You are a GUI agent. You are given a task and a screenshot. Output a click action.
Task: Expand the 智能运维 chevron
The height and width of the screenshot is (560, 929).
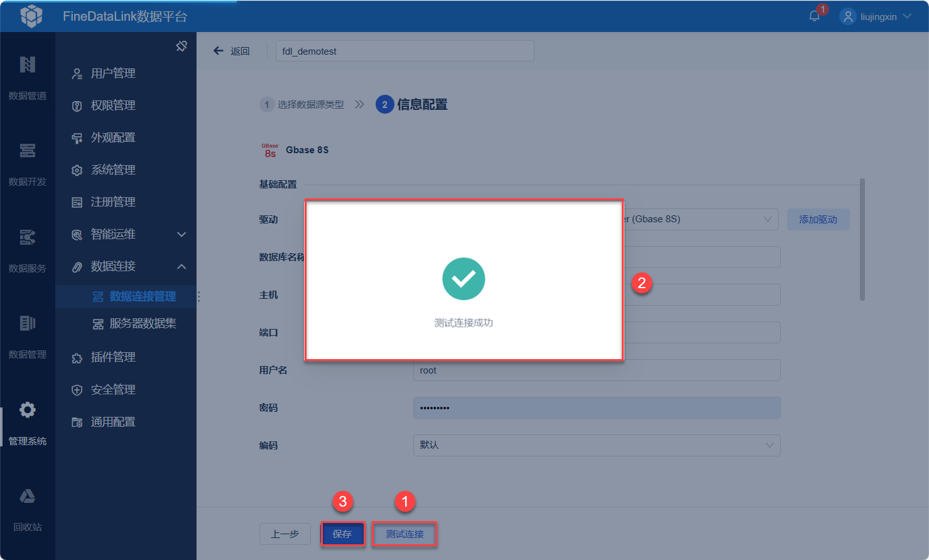182,234
